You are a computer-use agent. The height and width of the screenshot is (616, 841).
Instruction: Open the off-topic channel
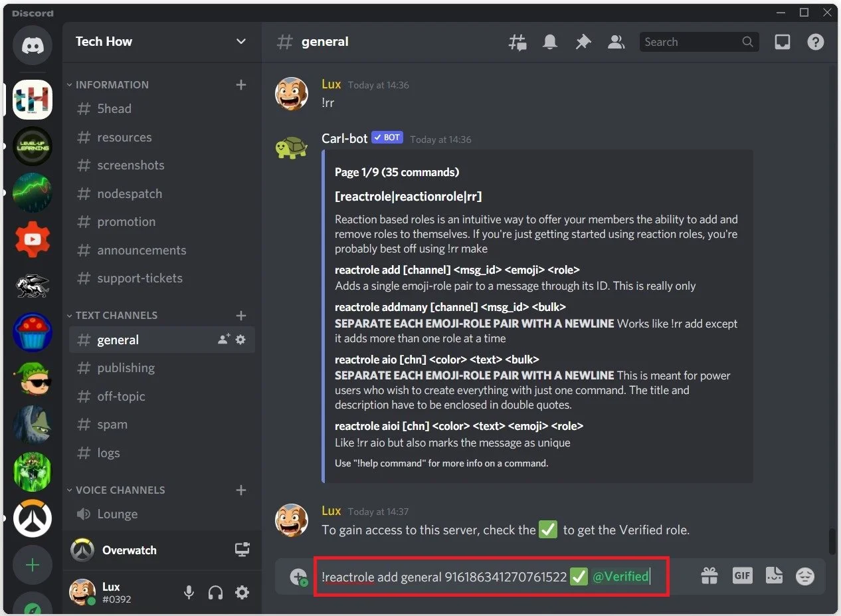pyautogui.click(x=161, y=397)
